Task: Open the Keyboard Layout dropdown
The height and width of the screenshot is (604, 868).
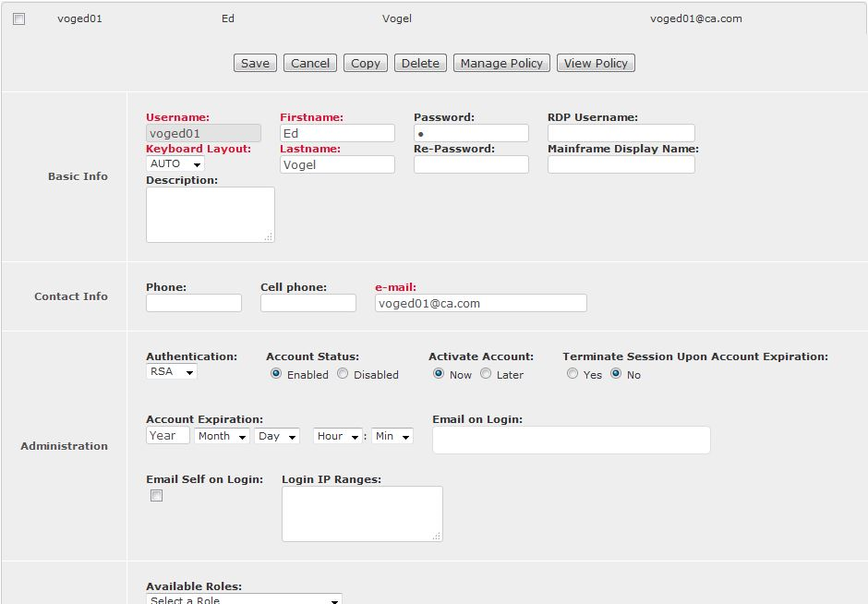Action: tap(175, 163)
